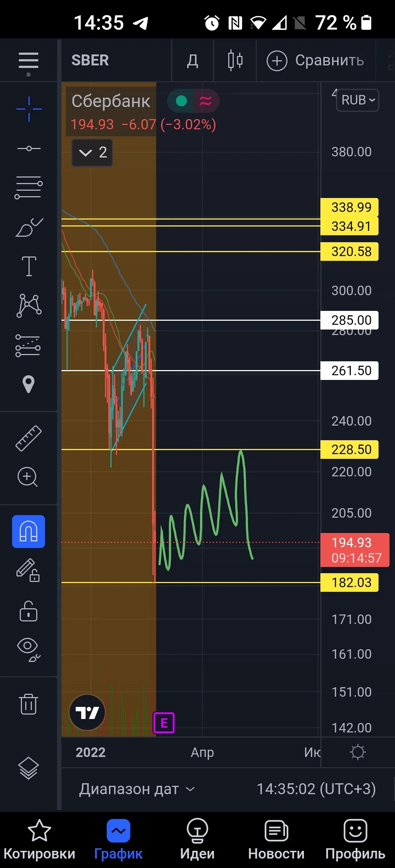This screenshot has width=395, height=868.
Task: Expand the Диапазон дат dropdown
Action: pyautogui.click(x=137, y=789)
